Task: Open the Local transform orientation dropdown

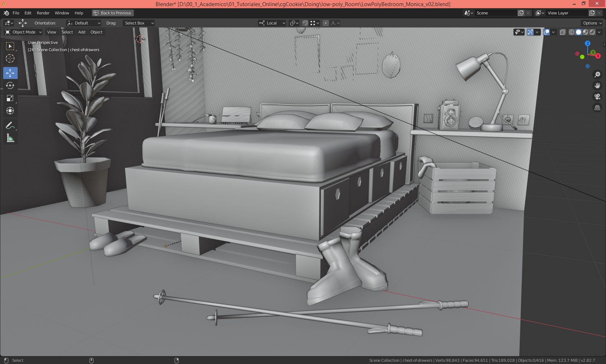Action: (x=272, y=23)
